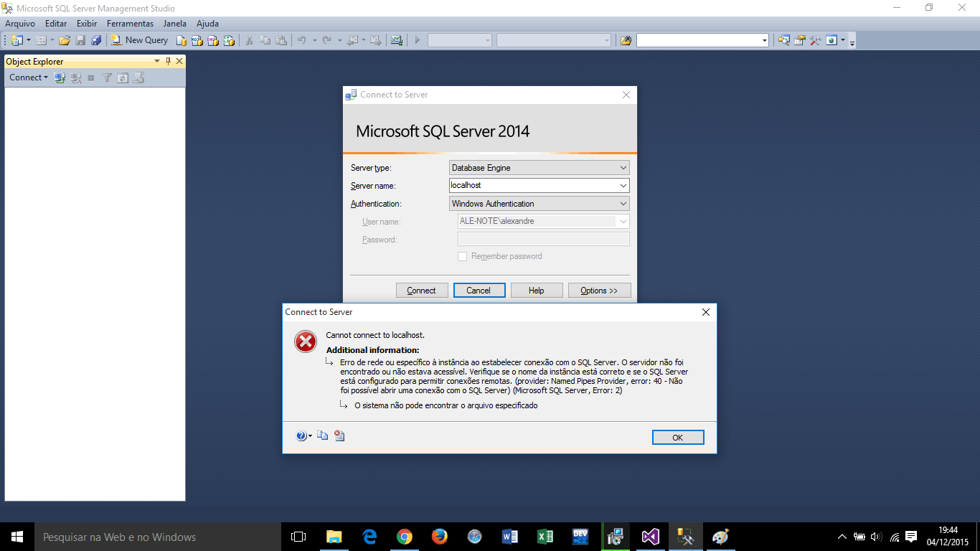The height and width of the screenshot is (551, 980).
Task: Open Connect dropdown in Object Explorer
Action: click(x=29, y=77)
